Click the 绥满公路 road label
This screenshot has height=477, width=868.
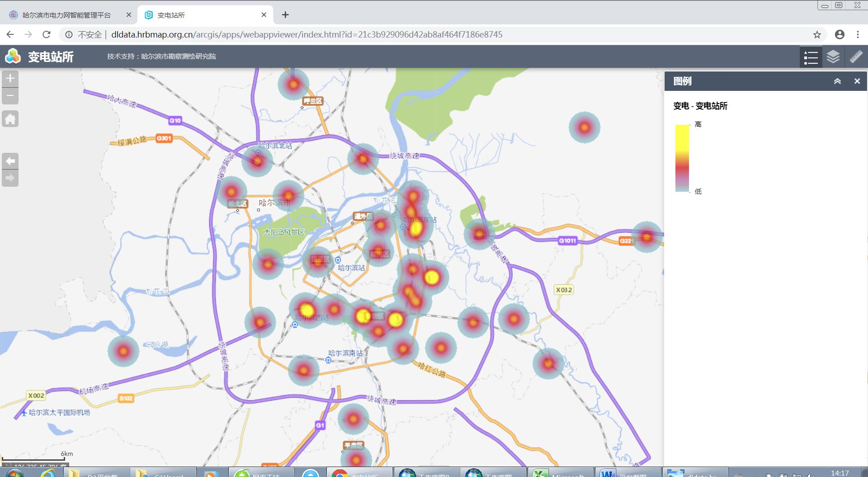(x=132, y=141)
